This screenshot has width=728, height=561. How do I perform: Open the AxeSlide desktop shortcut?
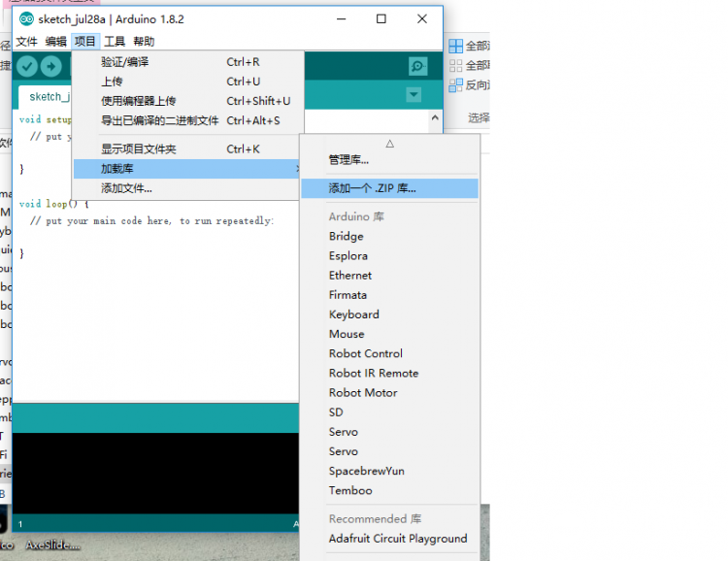point(52,544)
